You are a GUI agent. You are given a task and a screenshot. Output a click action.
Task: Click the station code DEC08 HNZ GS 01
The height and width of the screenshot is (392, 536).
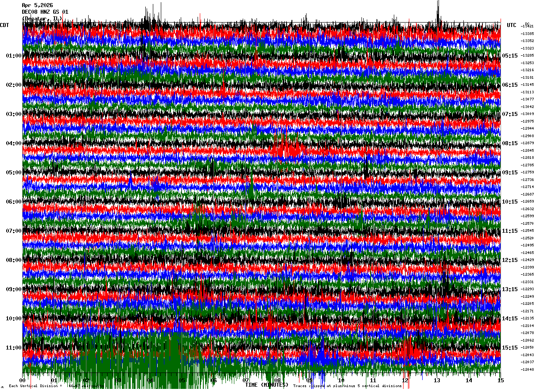coord(45,12)
